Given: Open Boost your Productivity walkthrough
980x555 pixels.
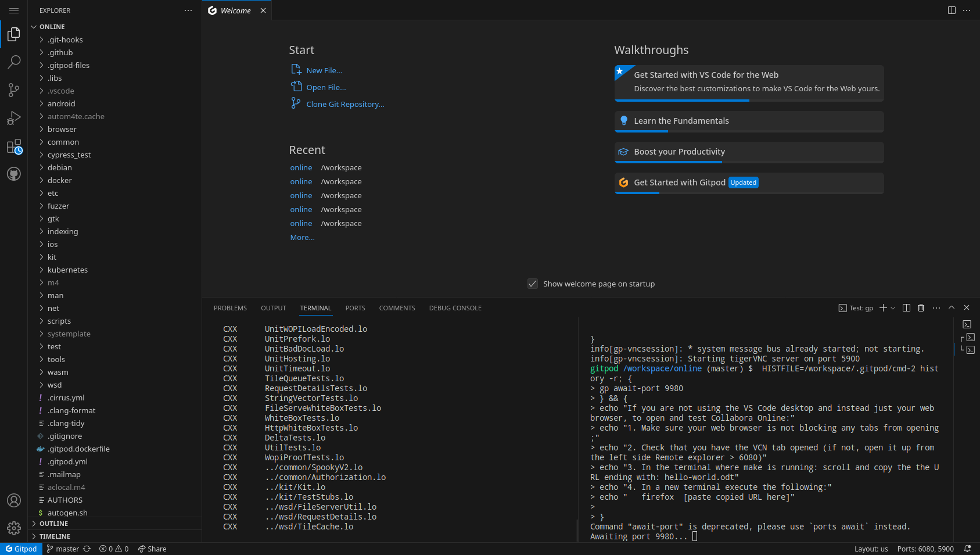Looking at the screenshot, I should pyautogui.click(x=749, y=152).
